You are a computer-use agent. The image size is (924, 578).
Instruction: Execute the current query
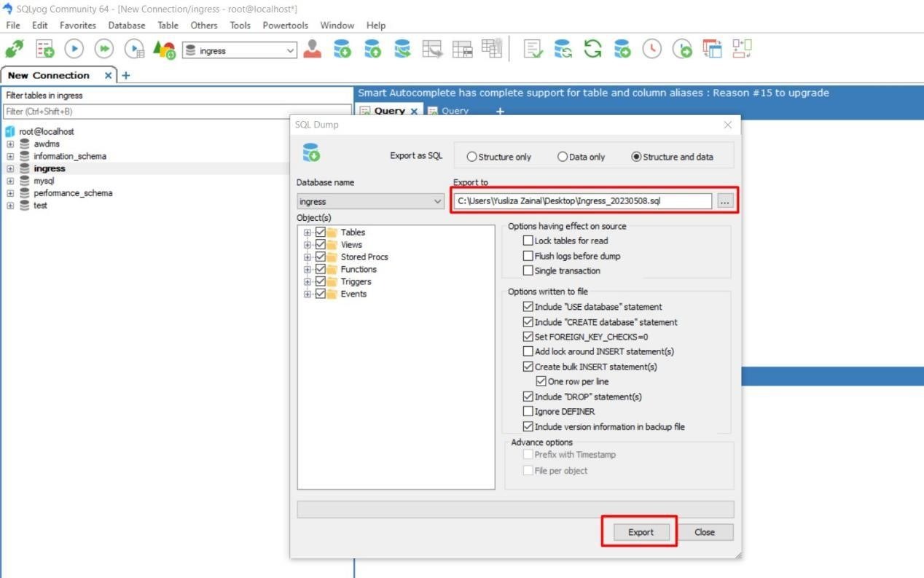74,49
